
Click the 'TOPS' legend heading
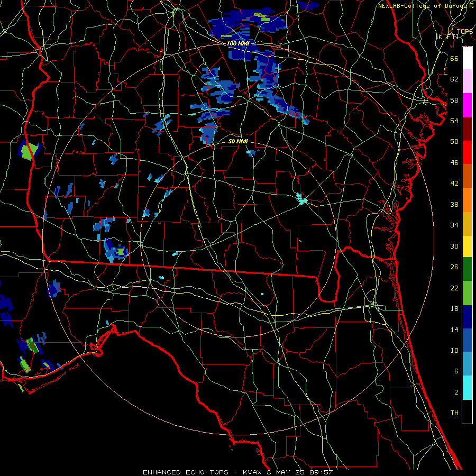click(x=465, y=31)
